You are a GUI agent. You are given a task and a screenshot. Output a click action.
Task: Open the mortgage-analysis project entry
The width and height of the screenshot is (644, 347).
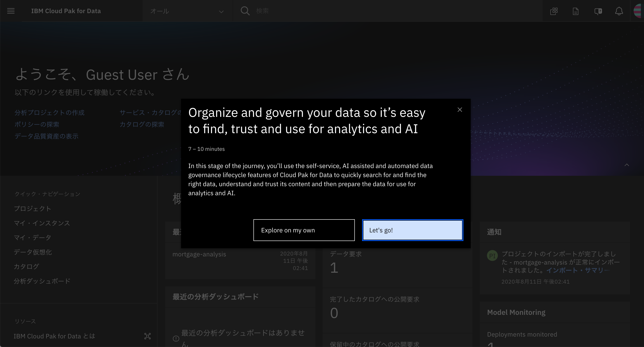click(x=199, y=254)
